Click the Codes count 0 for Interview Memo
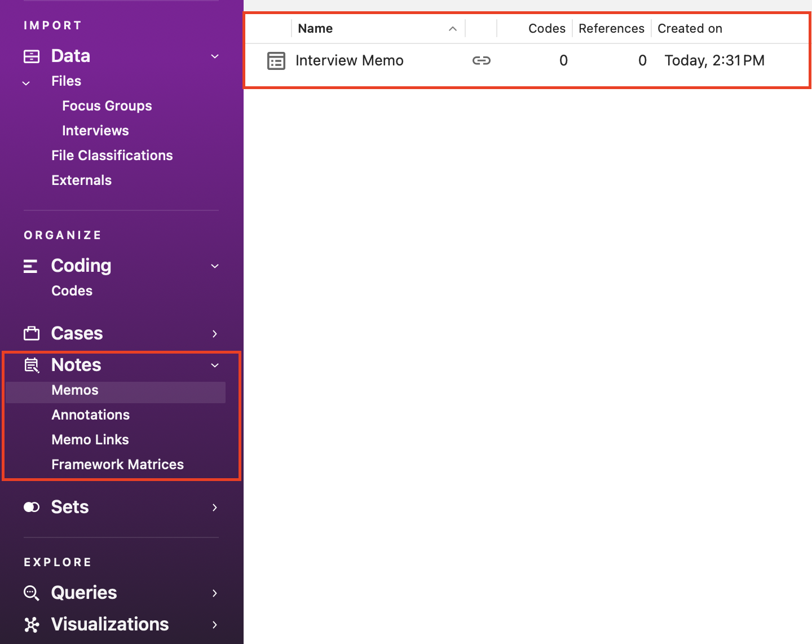Image resolution: width=812 pixels, height=644 pixels. click(563, 60)
